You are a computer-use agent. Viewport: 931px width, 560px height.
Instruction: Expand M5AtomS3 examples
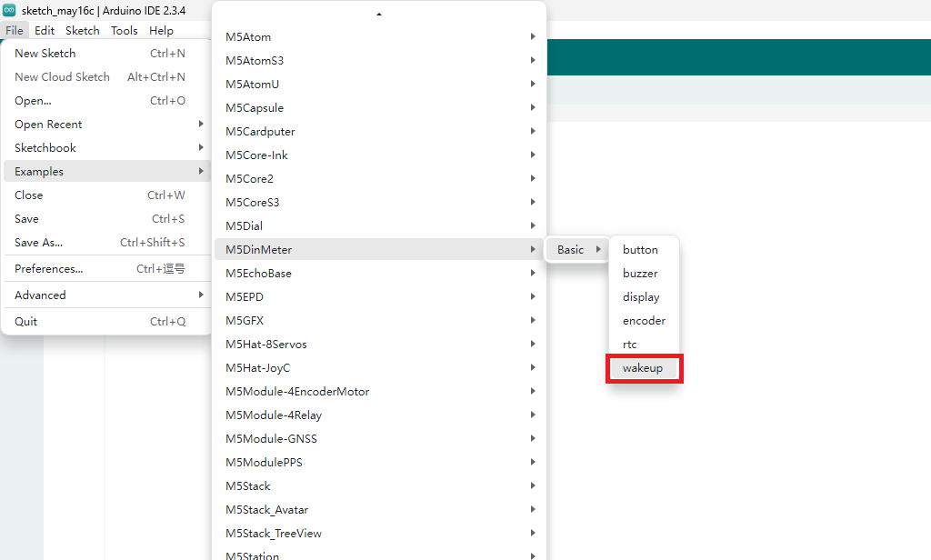pyautogui.click(x=379, y=61)
